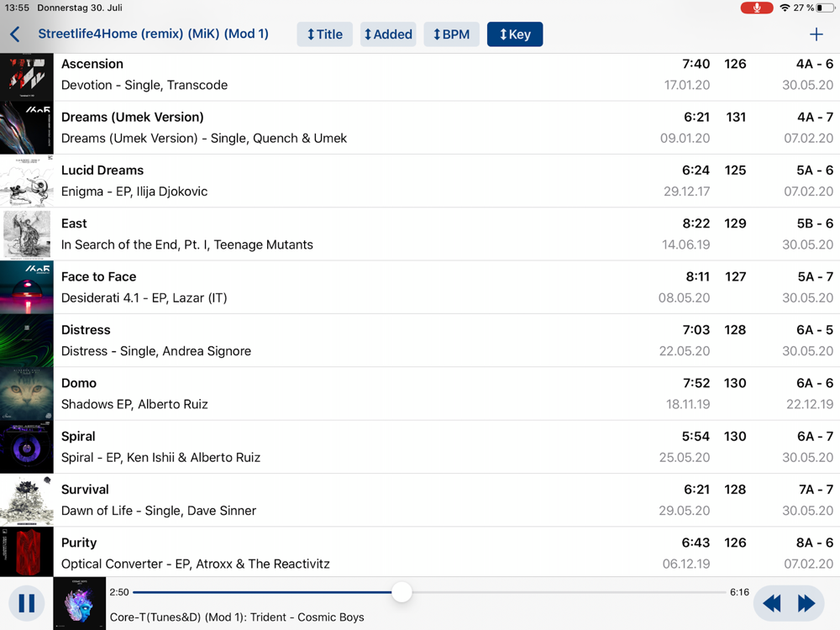Tap the Purity red album cover
The width and height of the screenshot is (840, 630).
(x=27, y=552)
